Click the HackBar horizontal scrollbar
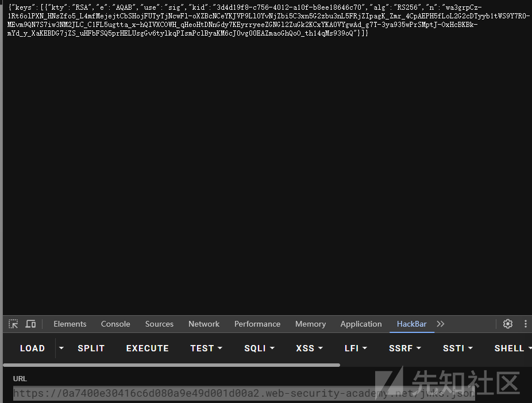 point(171,365)
